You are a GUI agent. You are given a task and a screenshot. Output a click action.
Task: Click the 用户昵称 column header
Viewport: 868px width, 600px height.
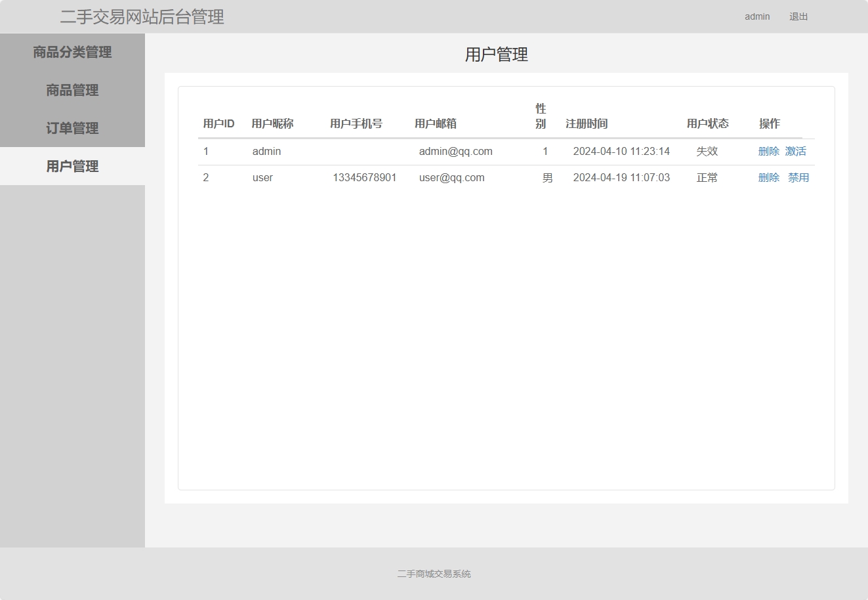(x=272, y=123)
